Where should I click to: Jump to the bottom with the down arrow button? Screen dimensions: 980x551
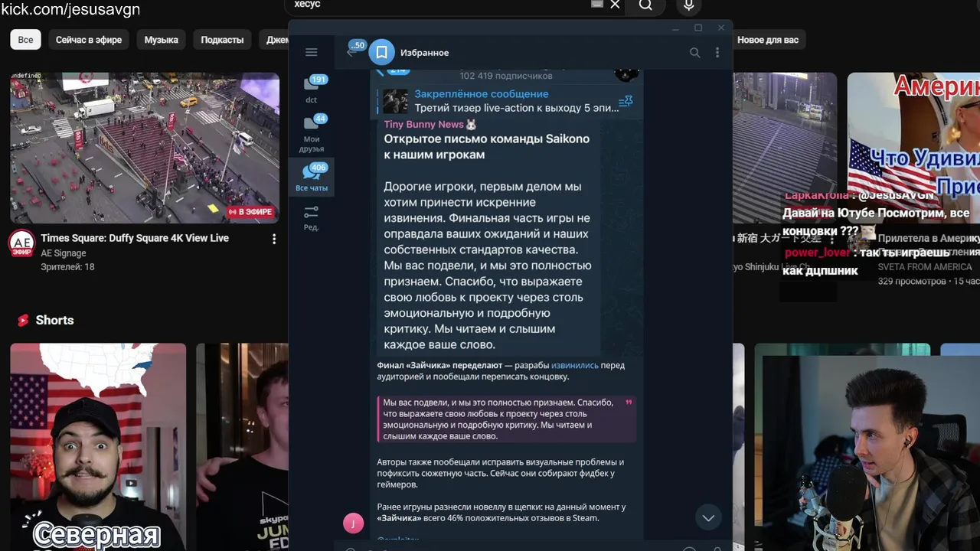708,518
